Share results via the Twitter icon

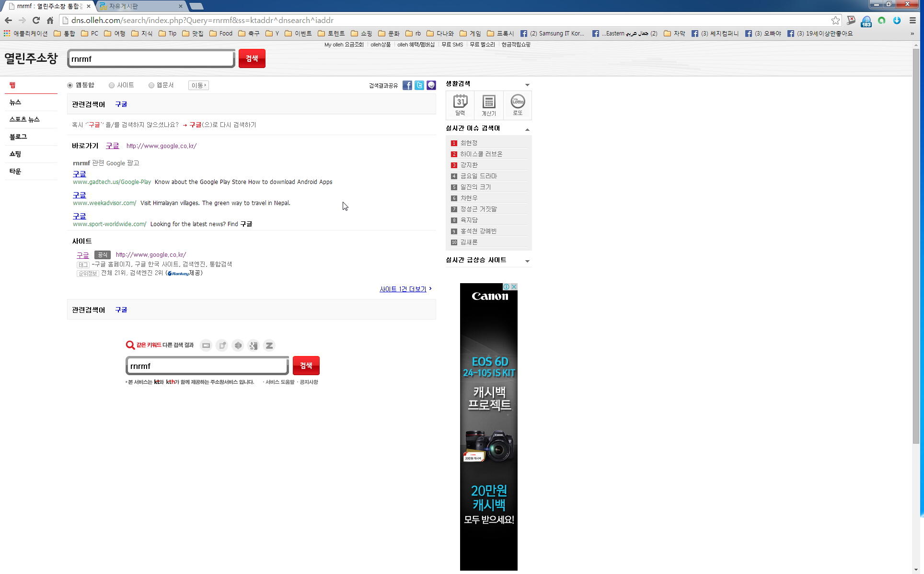pos(419,85)
